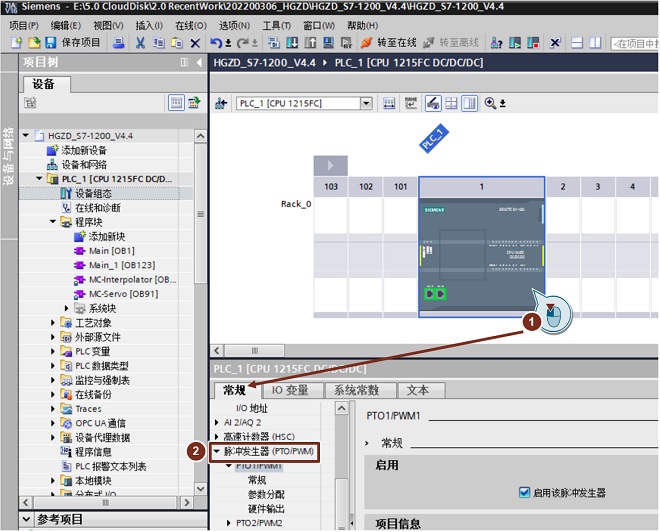This screenshot has width=660, height=532.
Task: Undo the last action
Action: click(x=216, y=43)
